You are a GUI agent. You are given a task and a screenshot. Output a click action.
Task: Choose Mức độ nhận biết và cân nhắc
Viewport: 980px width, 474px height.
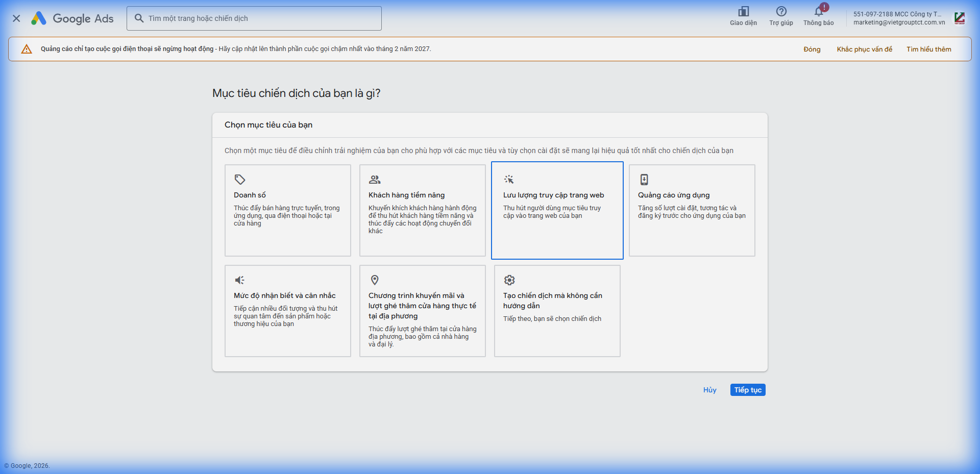[288, 311]
